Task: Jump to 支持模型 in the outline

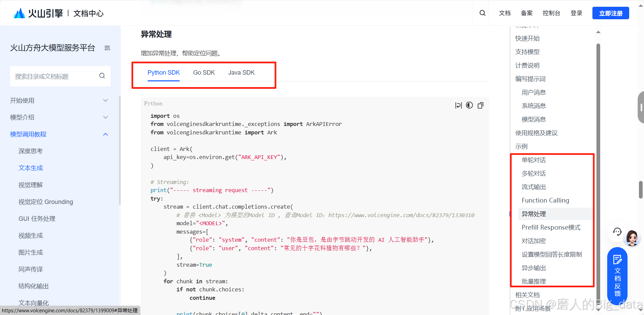Action: pos(527,52)
